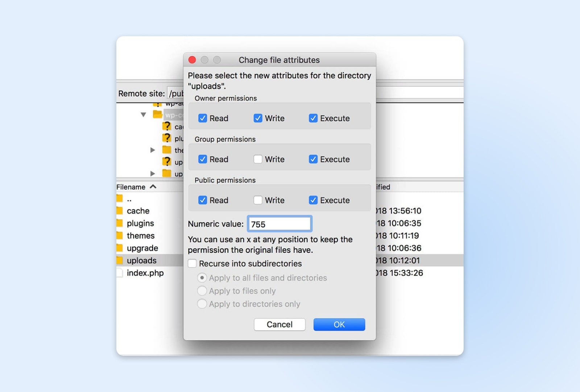
Task: Expand the last folder in remote tree
Action: coord(153,174)
